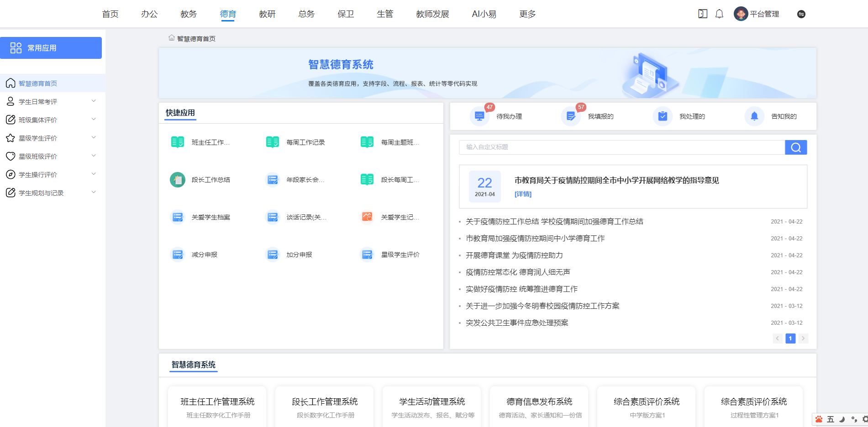Click the search magnifier button

pos(795,147)
